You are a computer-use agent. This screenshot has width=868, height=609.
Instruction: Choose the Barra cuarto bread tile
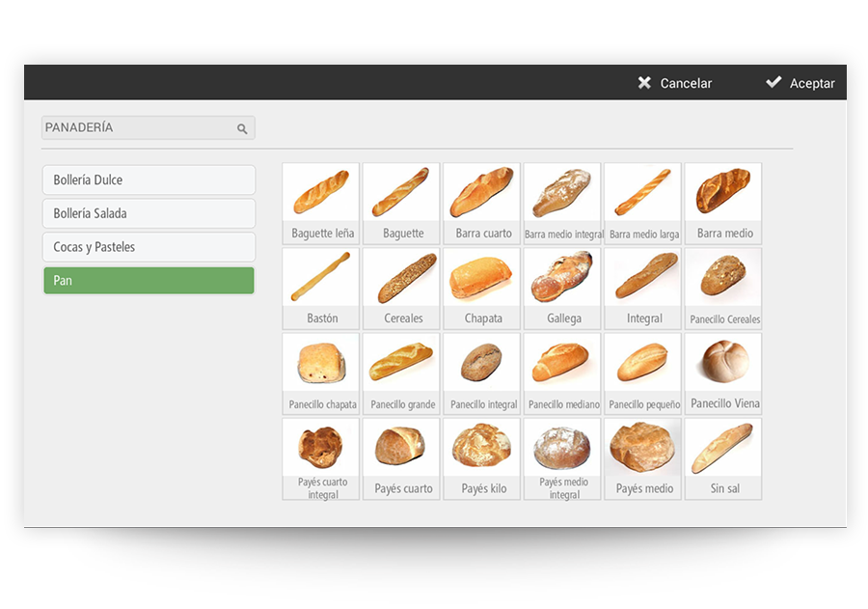481,204
